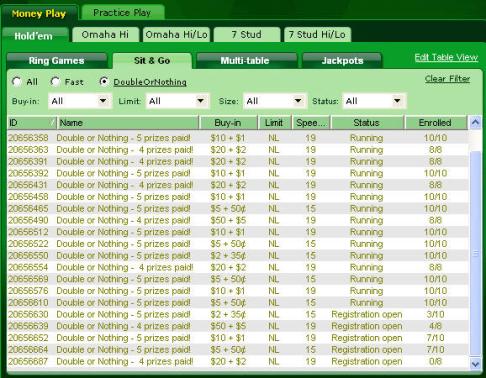Click the scroll up arrow of the table
Image resolution: width=486 pixels, height=378 pixels.
pos(475,123)
